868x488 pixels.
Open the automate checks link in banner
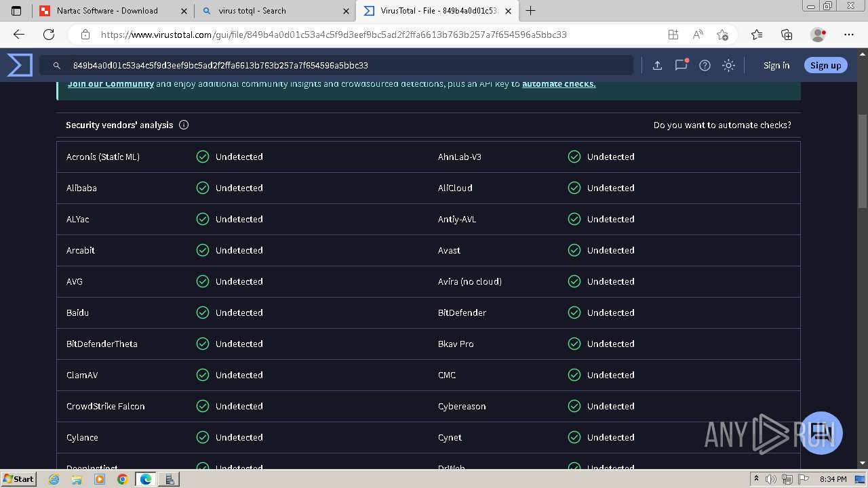click(559, 84)
